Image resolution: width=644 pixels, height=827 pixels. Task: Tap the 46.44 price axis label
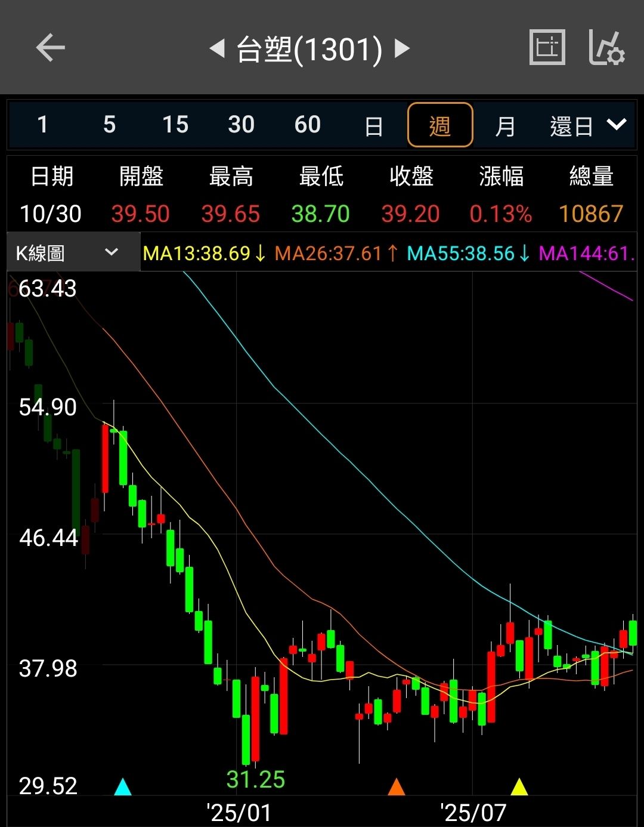tap(48, 538)
